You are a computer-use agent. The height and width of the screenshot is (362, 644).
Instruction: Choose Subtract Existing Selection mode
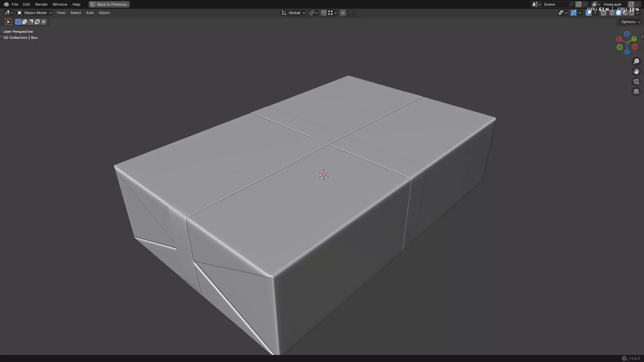pyautogui.click(x=31, y=22)
